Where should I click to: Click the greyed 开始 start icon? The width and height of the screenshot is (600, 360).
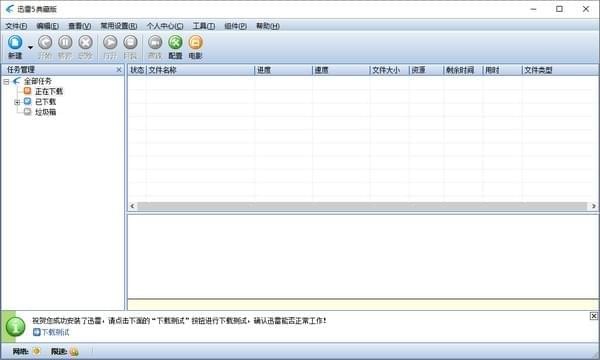(x=45, y=42)
